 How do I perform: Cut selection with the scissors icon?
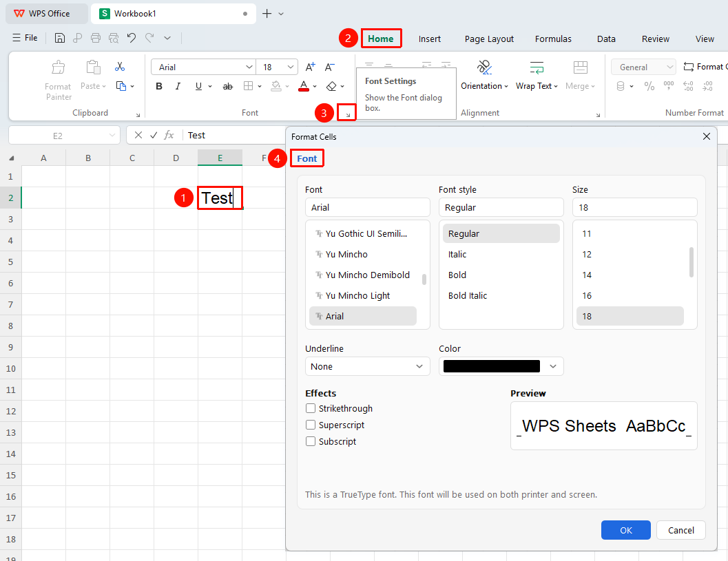[120, 67]
